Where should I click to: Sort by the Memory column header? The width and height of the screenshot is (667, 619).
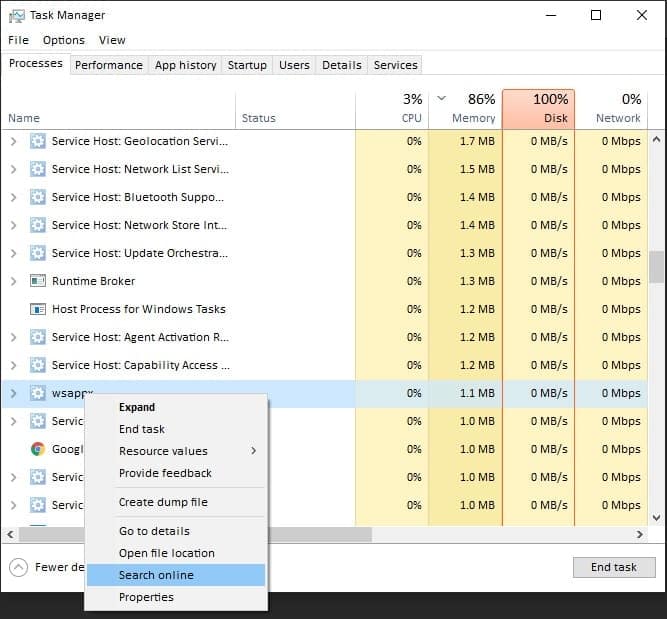pyautogui.click(x=465, y=109)
